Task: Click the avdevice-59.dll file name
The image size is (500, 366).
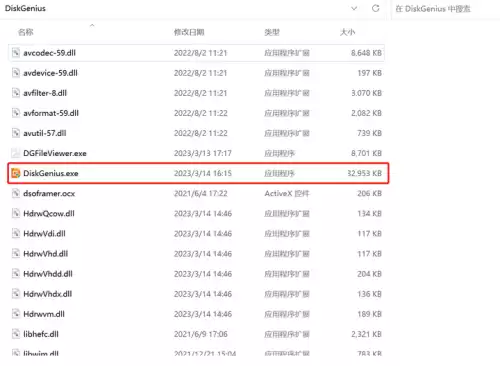Action: [x=50, y=73]
